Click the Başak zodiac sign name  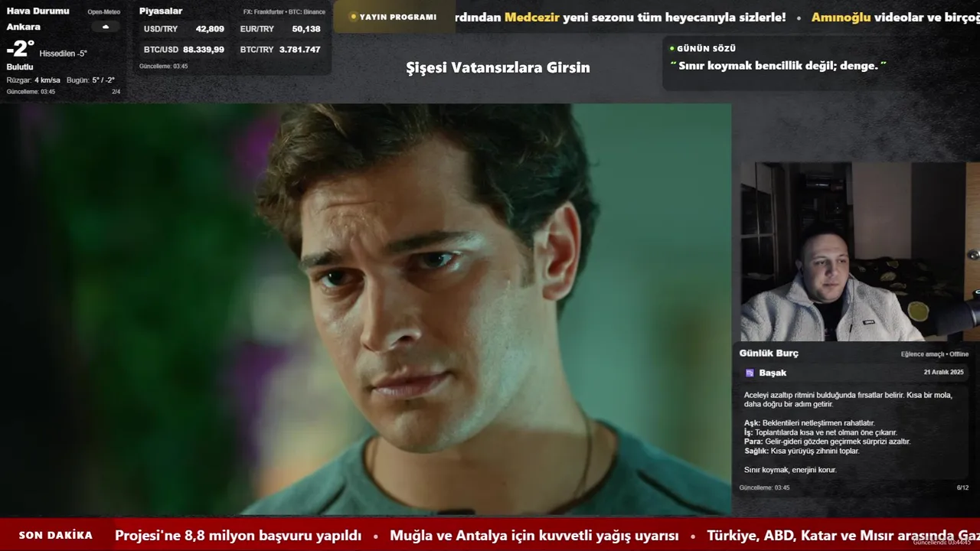[773, 373]
